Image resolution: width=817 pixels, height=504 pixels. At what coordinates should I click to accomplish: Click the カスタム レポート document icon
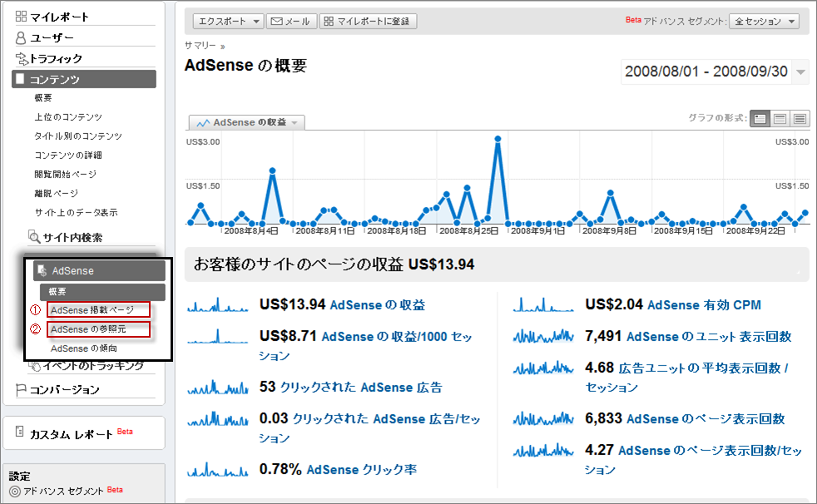point(20,431)
